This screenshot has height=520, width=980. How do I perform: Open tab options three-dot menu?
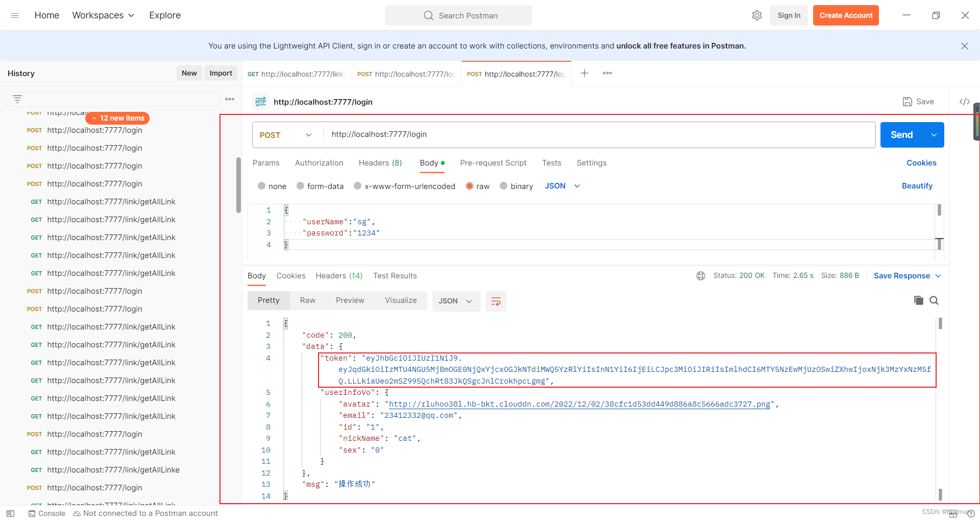click(607, 73)
